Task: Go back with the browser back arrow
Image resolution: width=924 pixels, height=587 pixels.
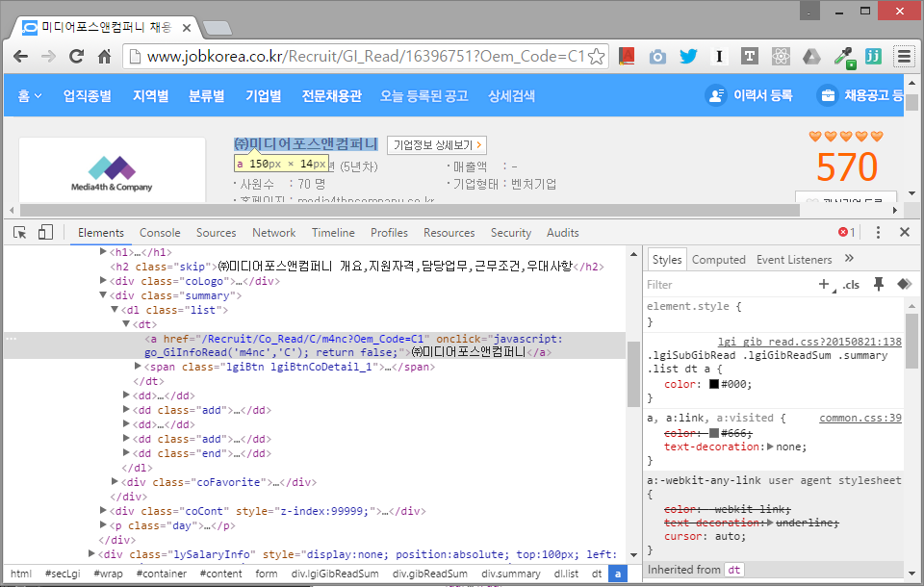Action: (x=20, y=57)
